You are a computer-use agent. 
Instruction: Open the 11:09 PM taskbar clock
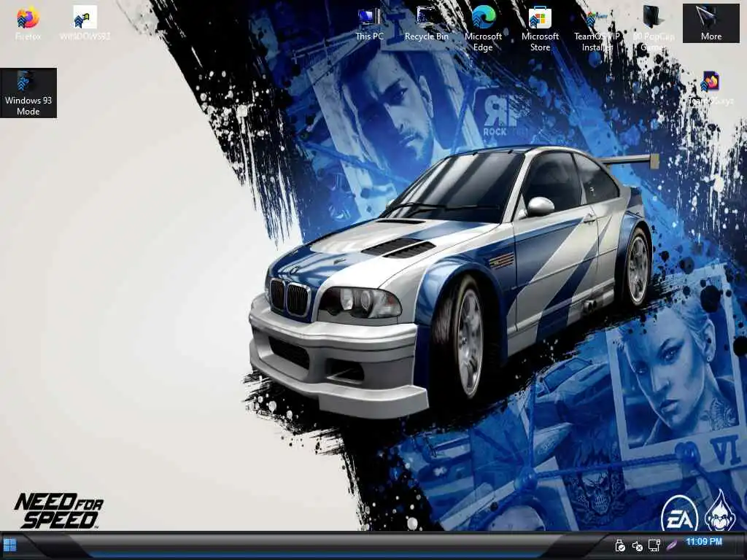[704, 542]
